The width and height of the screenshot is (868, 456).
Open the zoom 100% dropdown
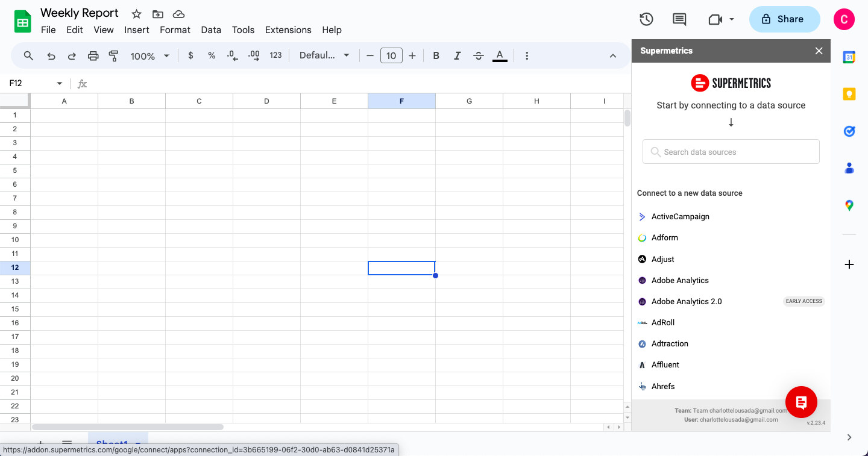coord(149,55)
